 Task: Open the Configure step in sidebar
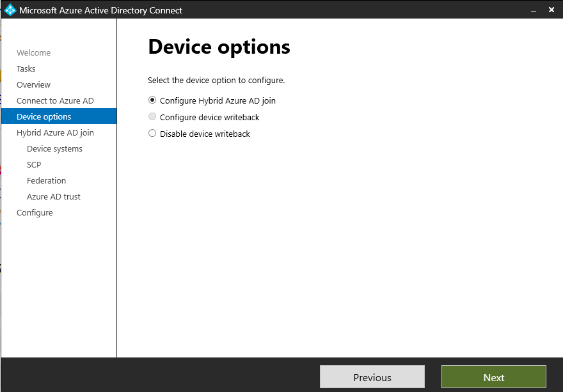[35, 213]
